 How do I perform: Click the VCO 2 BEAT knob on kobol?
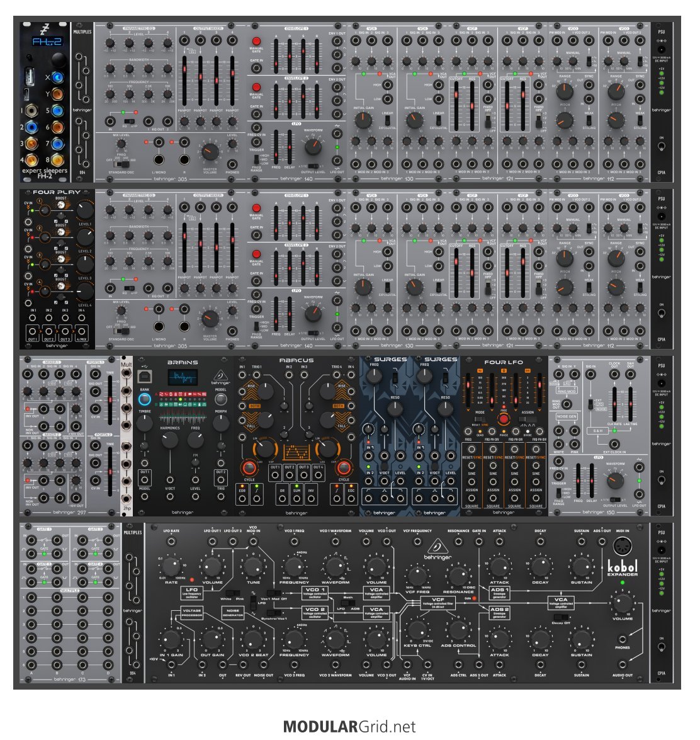pyautogui.click(x=253, y=639)
